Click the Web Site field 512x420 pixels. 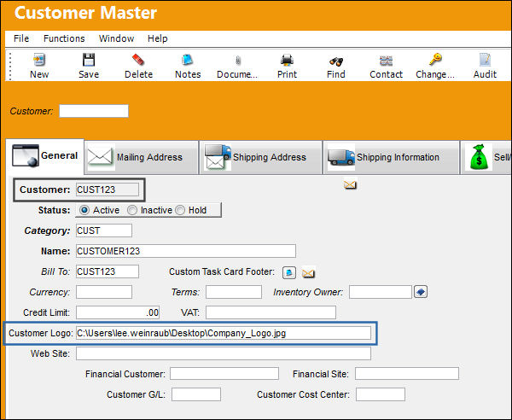tap(224, 353)
